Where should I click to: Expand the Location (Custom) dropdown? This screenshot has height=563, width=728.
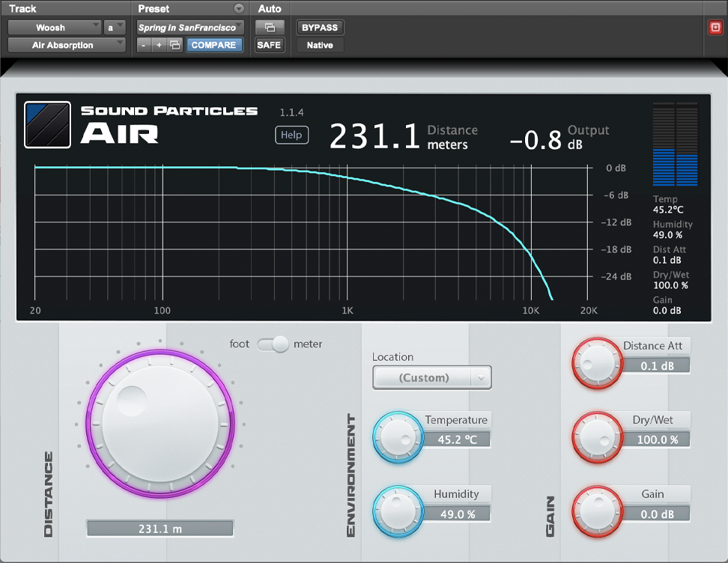point(432,378)
